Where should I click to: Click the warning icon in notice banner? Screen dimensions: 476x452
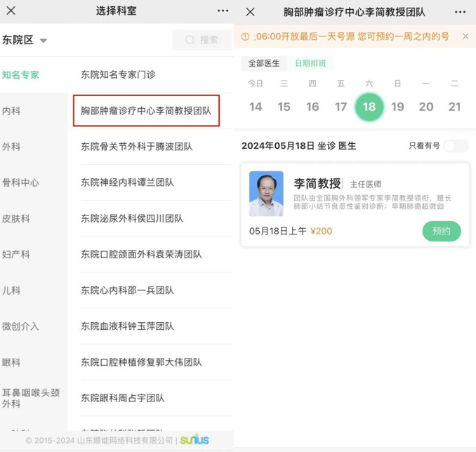245,36
